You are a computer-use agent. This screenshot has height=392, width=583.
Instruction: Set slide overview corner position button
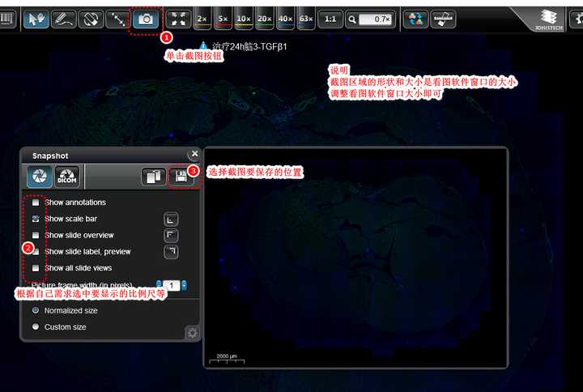click(171, 236)
